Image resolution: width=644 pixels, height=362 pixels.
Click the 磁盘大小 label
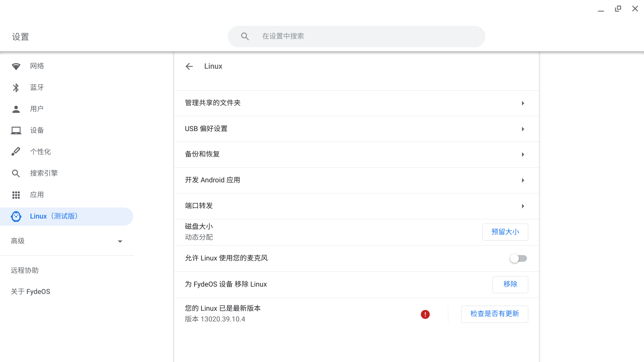(199, 227)
